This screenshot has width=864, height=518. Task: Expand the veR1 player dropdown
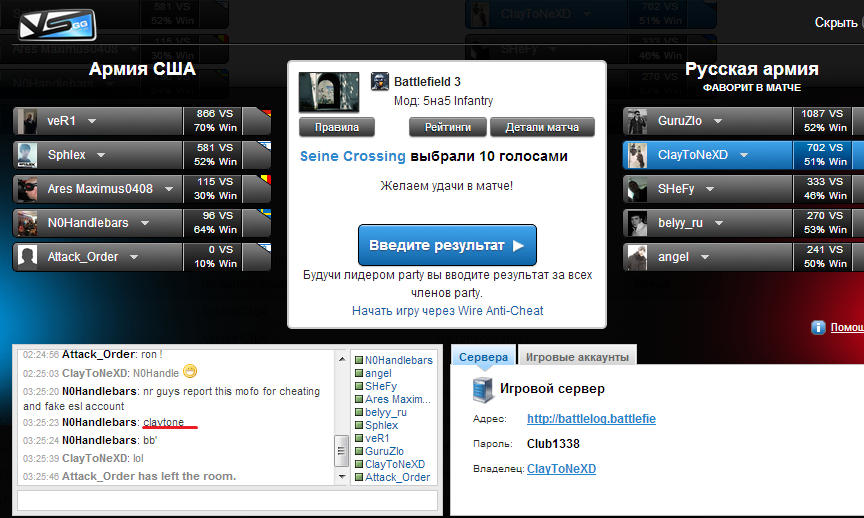[x=92, y=121]
